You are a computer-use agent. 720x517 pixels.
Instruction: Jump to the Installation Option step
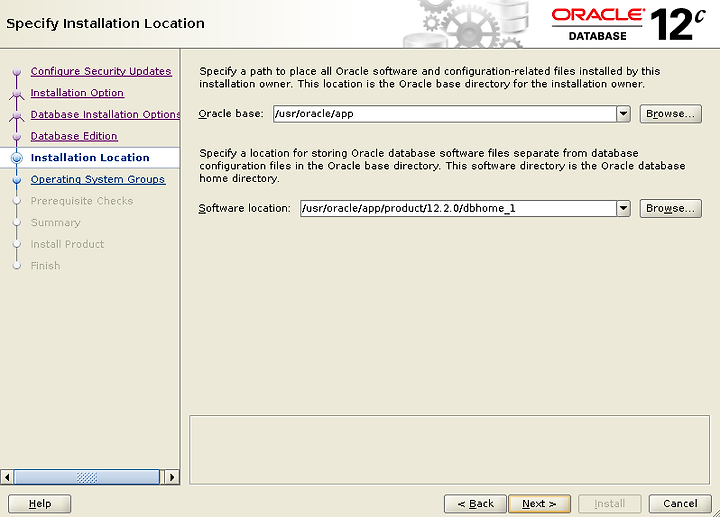coord(77,93)
